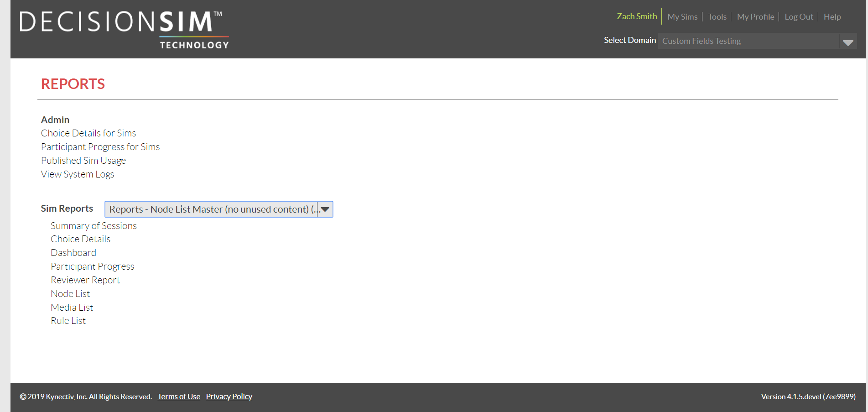Open the domain dropdown arrow icon
This screenshot has width=868, height=412.
[x=848, y=42]
